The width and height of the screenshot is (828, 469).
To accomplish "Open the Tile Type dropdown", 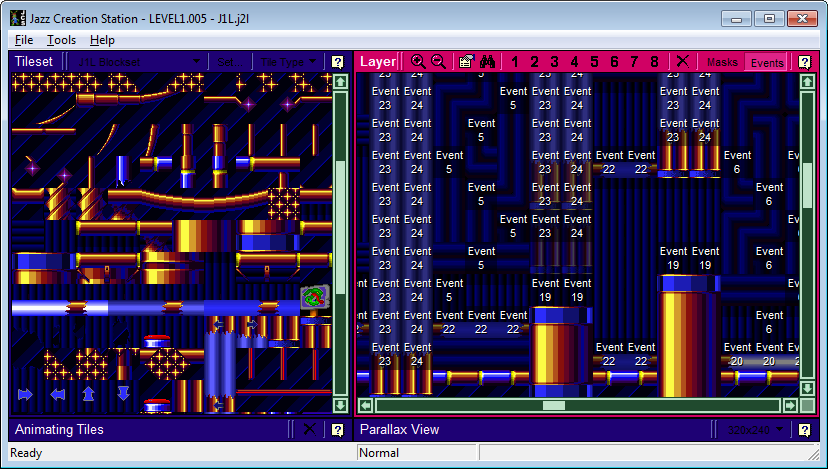I will (x=288, y=62).
